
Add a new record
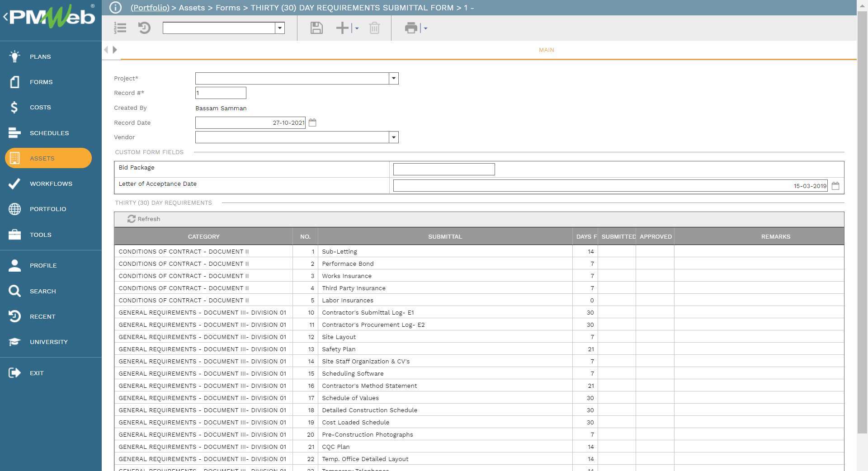pyautogui.click(x=342, y=28)
